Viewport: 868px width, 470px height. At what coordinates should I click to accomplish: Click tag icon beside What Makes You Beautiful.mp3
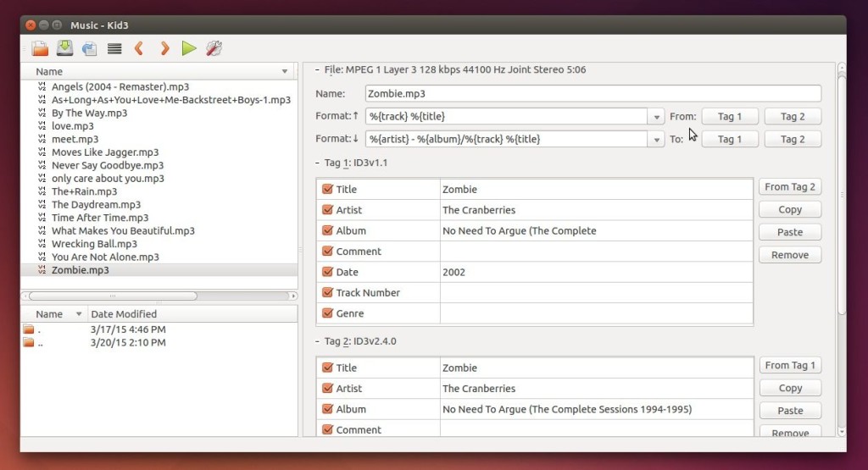42,230
